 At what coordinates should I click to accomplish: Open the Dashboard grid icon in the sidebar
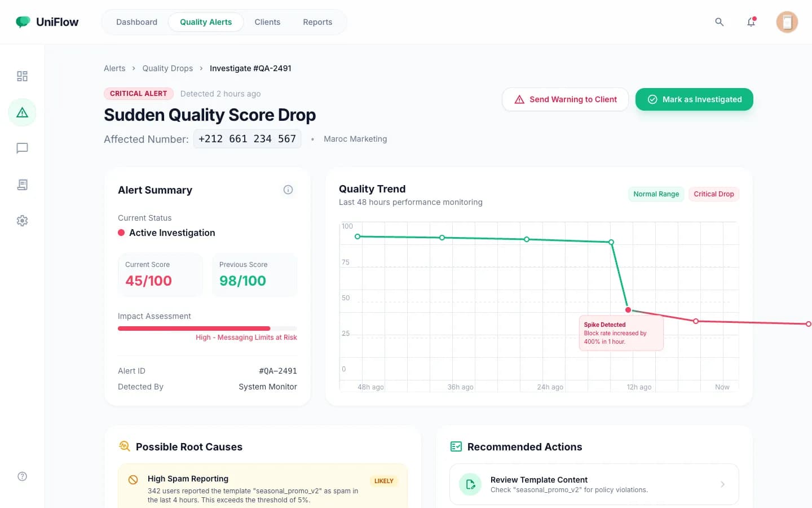point(22,76)
